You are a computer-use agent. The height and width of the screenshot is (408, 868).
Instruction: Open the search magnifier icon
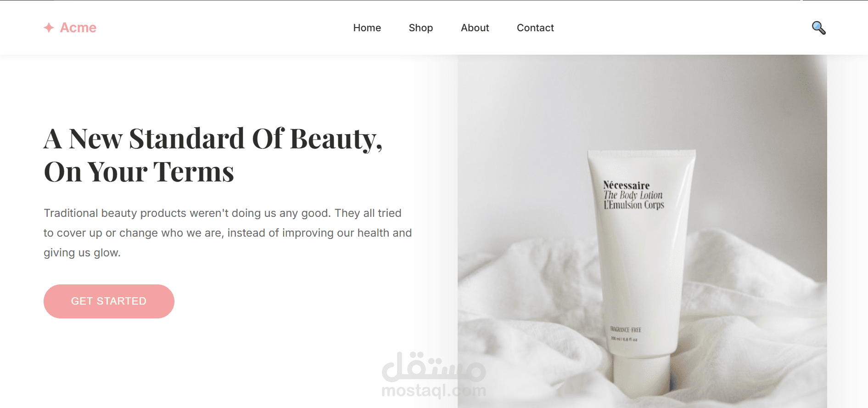tap(818, 28)
